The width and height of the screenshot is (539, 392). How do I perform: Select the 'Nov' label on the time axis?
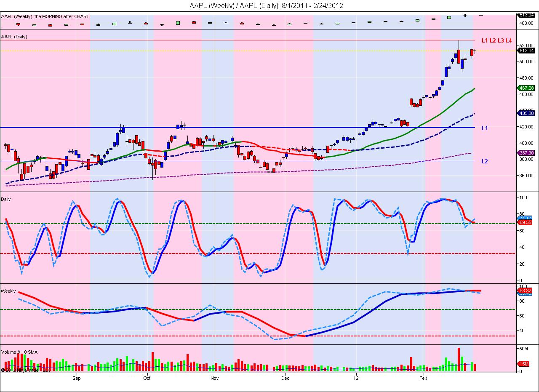tap(215, 379)
